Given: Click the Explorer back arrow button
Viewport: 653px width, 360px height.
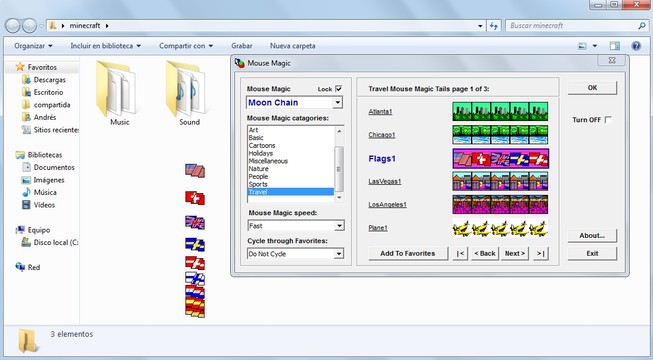Looking at the screenshot, I should (13, 26).
